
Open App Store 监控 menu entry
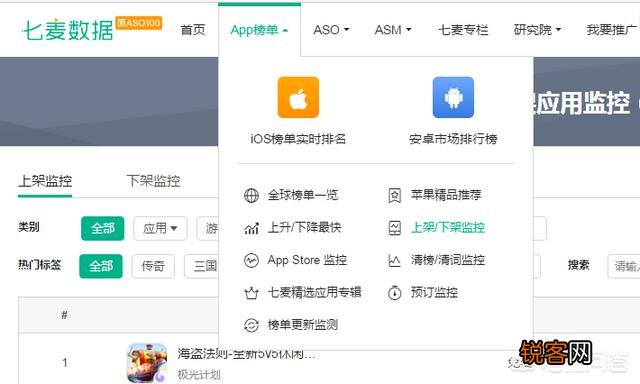tap(307, 260)
